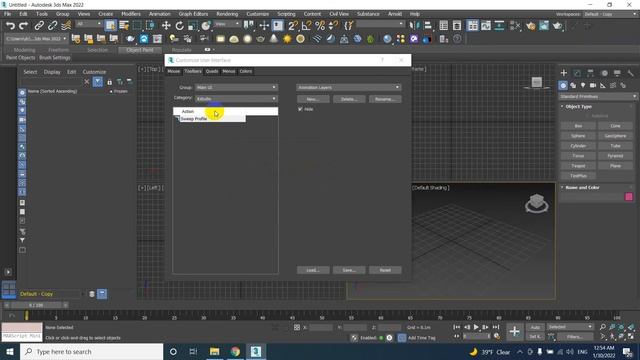This screenshot has height=360, width=640.
Task: Open the project path dropdown
Action: coord(36,39)
